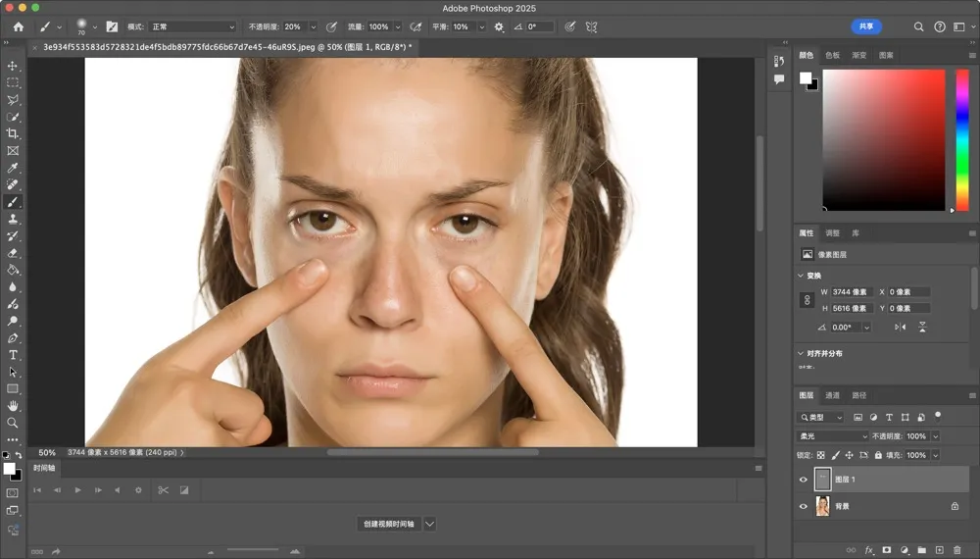Image resolution: width=980 pixels, height=559 pixels.
Task: Activate the Hand tool
Action: click(x=13, y=406)
